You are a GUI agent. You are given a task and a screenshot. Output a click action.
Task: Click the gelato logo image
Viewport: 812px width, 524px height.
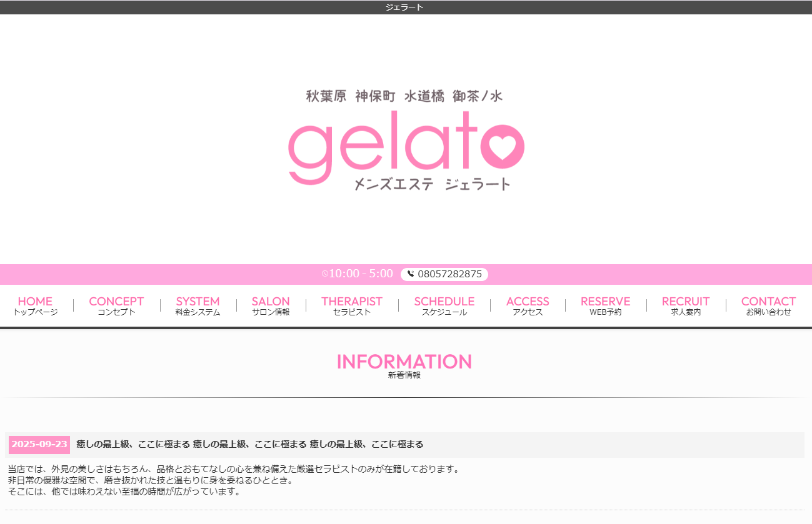(406, 140)
